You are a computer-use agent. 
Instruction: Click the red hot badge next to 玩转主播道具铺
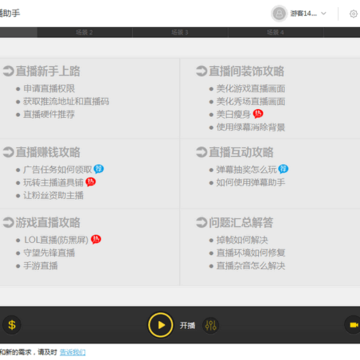tap(90, 182)
